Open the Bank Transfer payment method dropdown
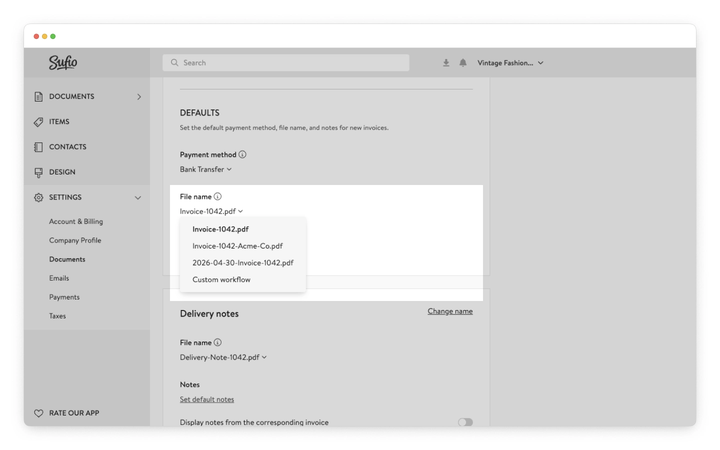The image size is (720, 450). pos(206,169)
